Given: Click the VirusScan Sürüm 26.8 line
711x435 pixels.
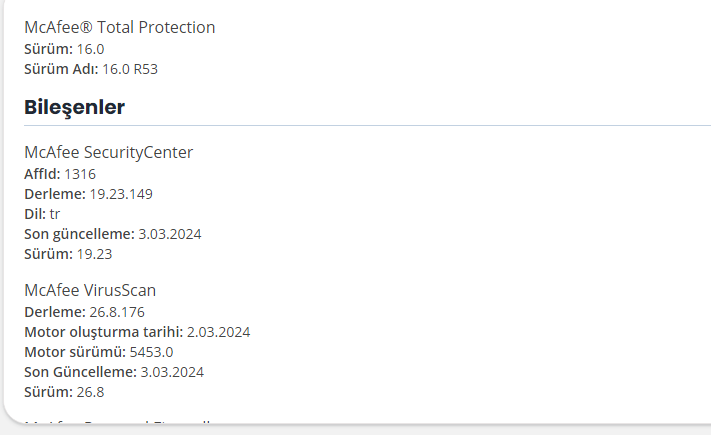Looking at the screenshot, I should tap(64, 392).
